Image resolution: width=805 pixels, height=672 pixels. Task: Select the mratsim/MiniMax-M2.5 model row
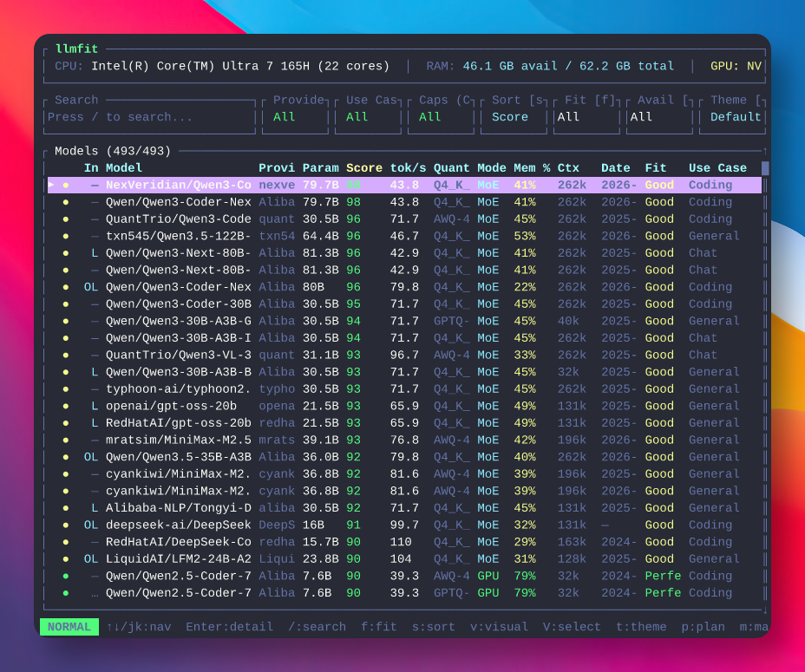(404, 440)
